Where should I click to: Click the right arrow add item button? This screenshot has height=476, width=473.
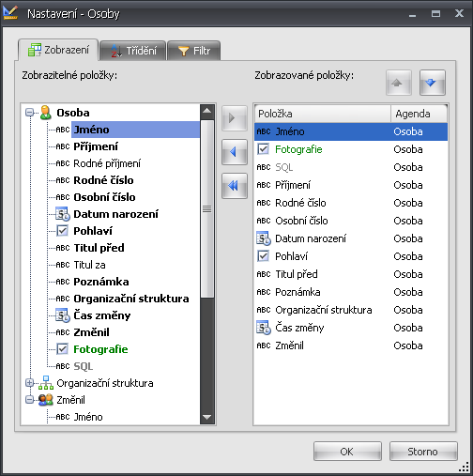[235, 118]
